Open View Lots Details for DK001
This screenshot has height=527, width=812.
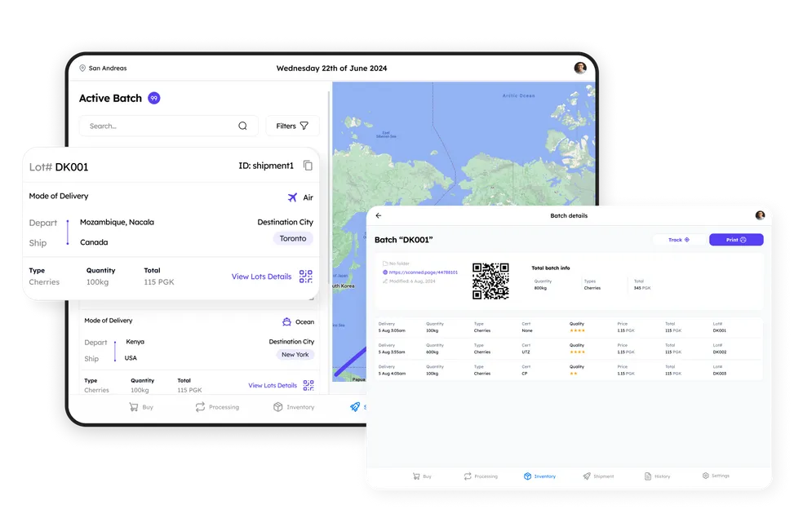click(261, 277)
